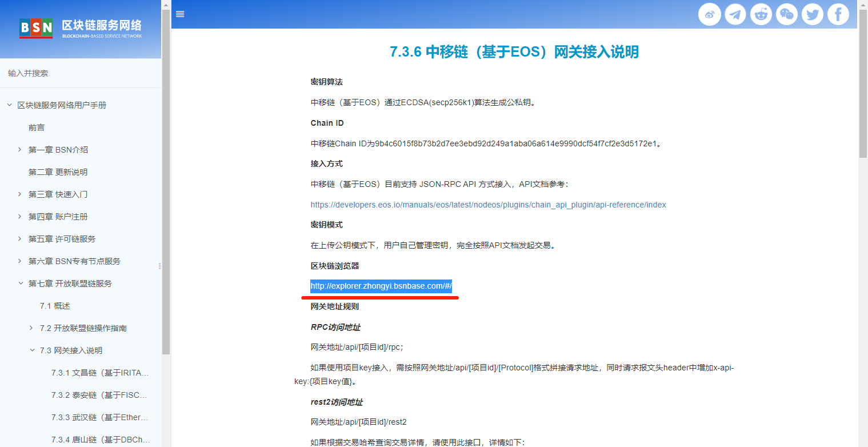
Task: Open the 7.1 概述 section
Action: pyautogui.click(x=55, y=306)
